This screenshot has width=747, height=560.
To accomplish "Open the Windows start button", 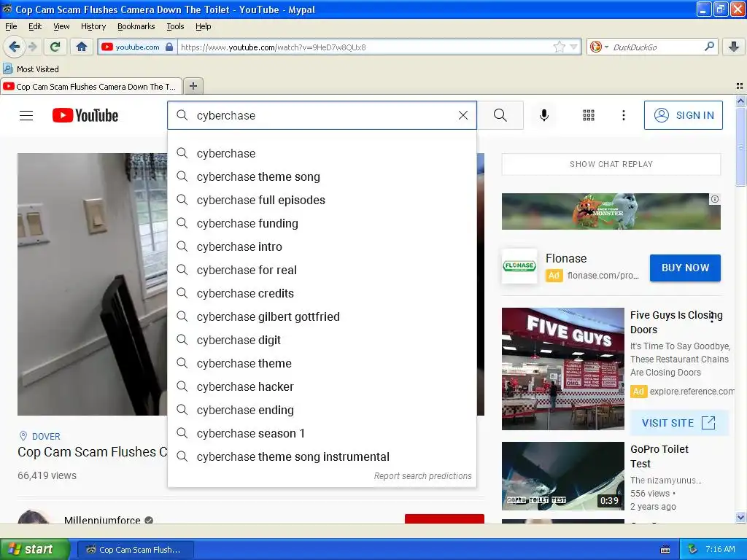I will pyautogui.click(x=34, y=549).
